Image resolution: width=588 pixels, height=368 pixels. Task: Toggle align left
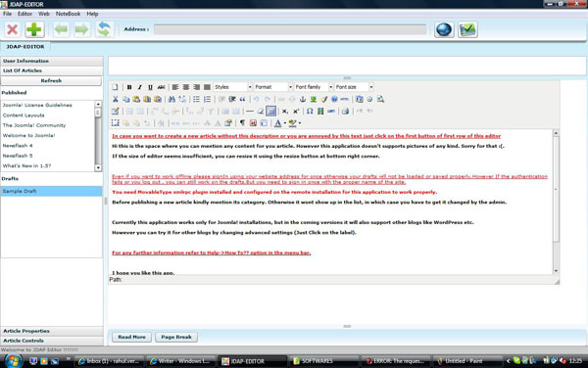coord(175,87)
